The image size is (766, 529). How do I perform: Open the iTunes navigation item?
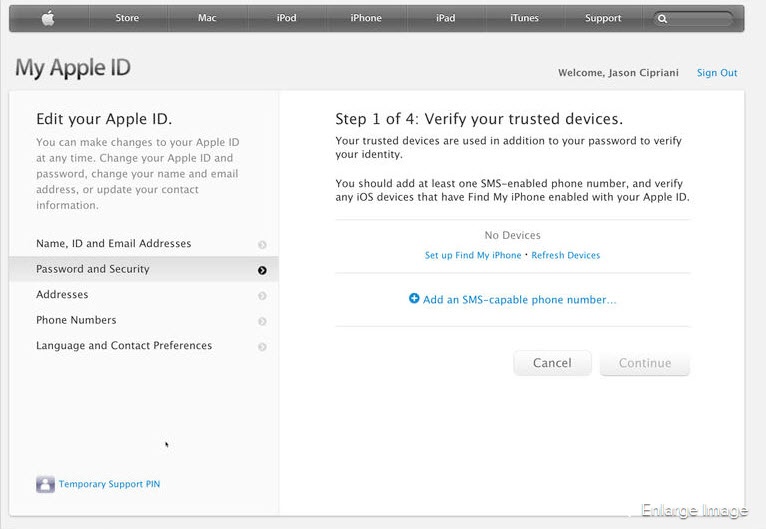[x=524, y=18]
